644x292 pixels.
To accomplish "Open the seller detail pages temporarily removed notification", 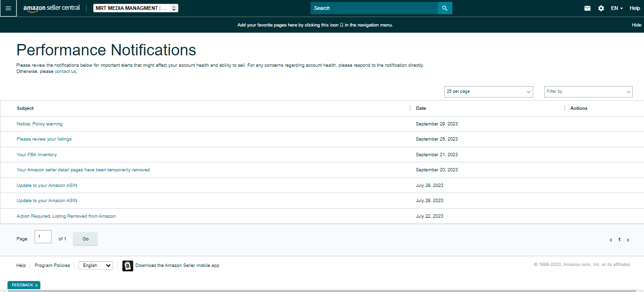I will click(83, 170).
